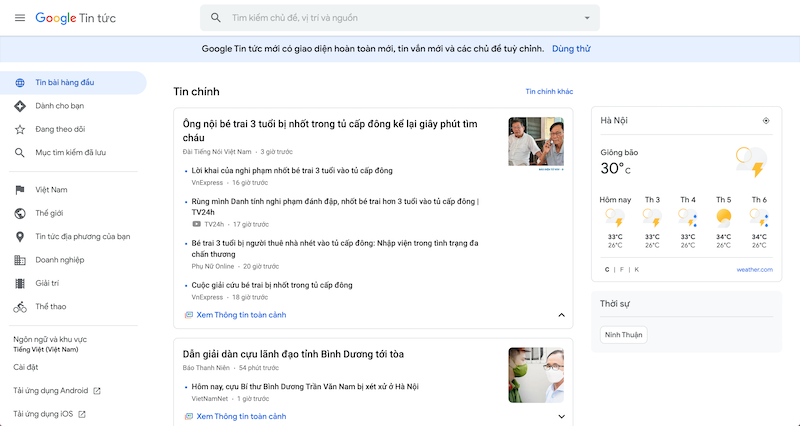Click the globe icon for top stories

(20, 83)
